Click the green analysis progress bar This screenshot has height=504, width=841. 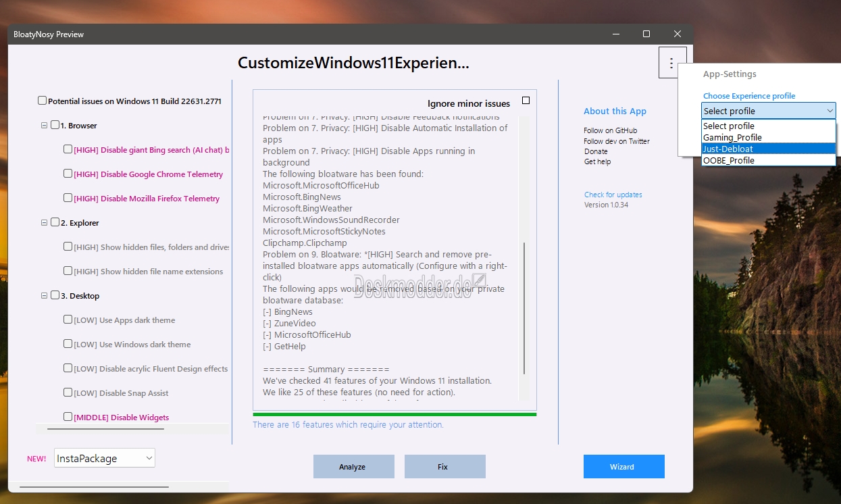click(394, 414)
